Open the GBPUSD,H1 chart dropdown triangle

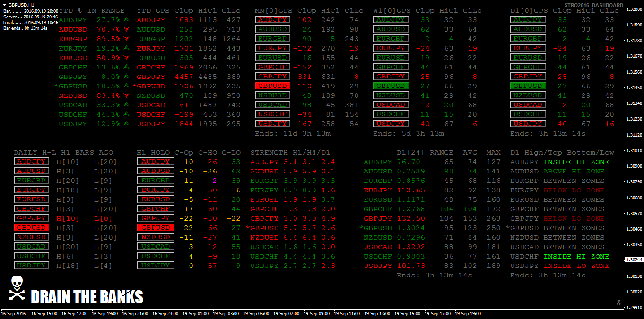tap(4, 4)
